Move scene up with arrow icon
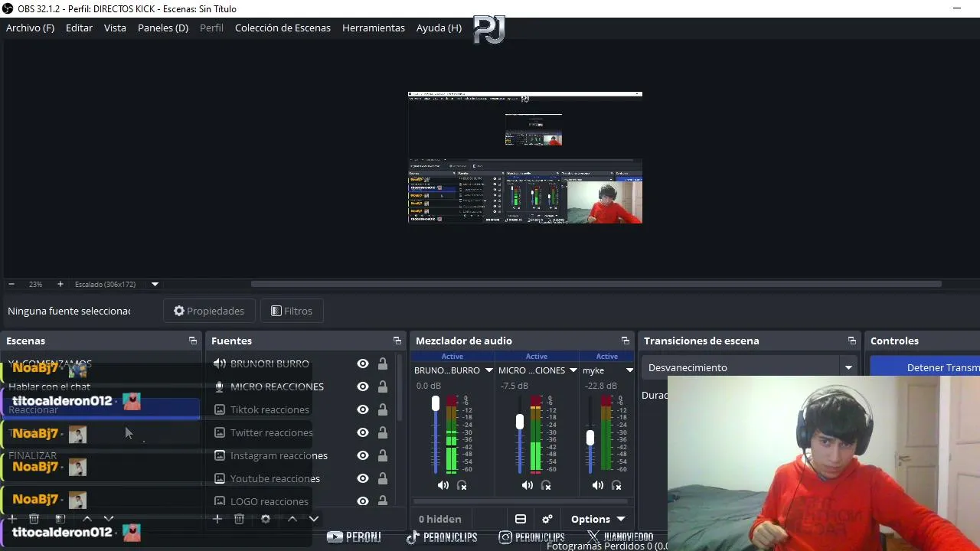This screenshot has height=551, width=980. 87,519
